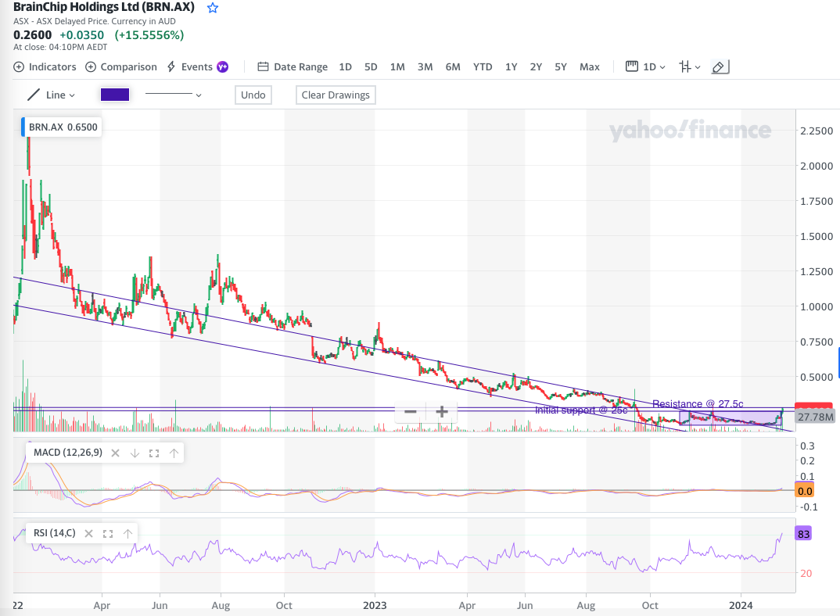Toggle the drawing pencil tool
840x616 pixels.
coord(720,67)
